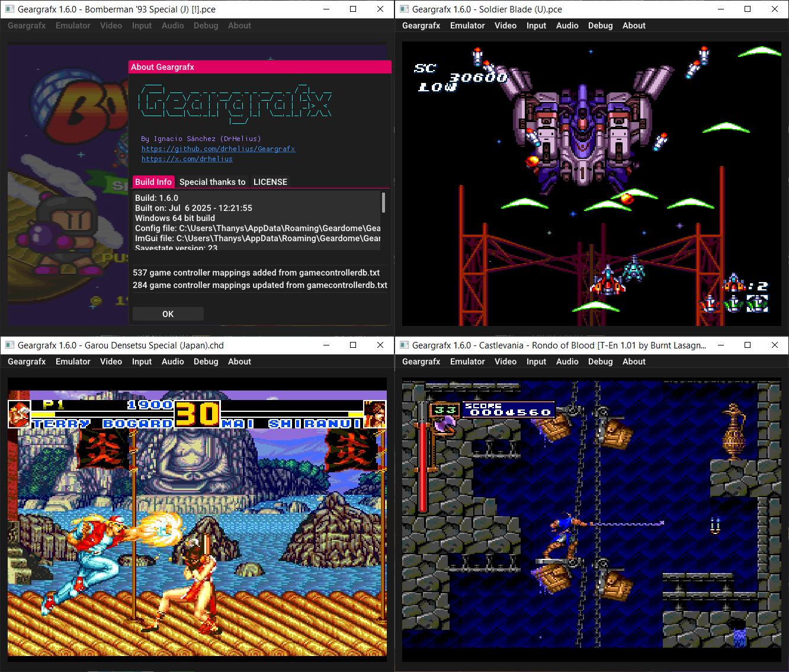This screenshot has height=672, width=789.
Task: Open Geargrafx menu in Castlevania window
Action: click(x=421, y=361)
